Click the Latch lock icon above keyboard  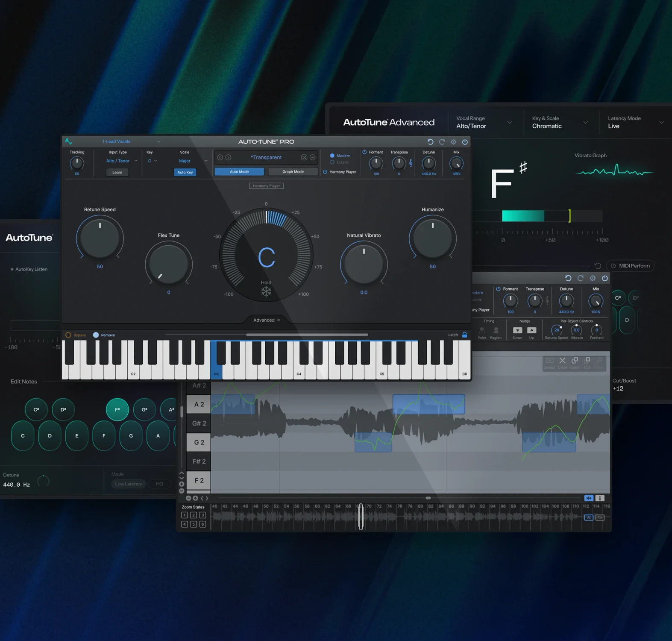[464, 335]
